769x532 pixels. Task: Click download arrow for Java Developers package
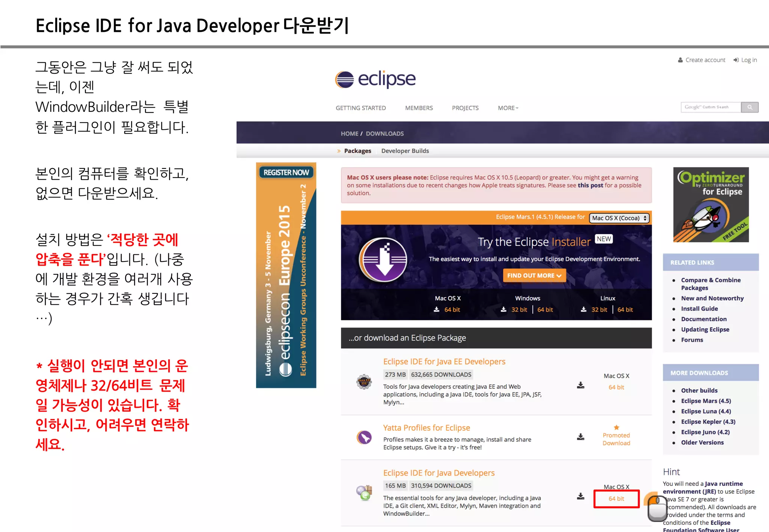point(581,496)
